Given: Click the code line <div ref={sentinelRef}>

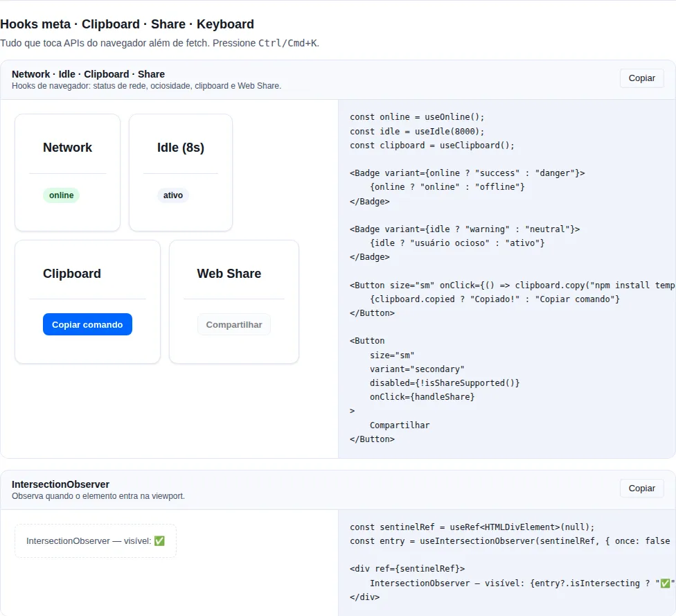Looking at the screenshot, I should pyautogui.click(x=407, y=569).
